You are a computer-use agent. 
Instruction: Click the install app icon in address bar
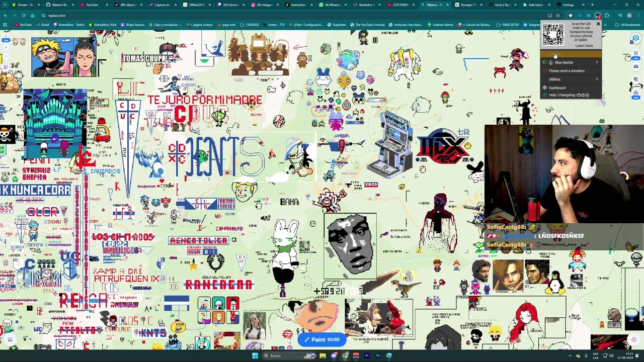coord(550,16)
